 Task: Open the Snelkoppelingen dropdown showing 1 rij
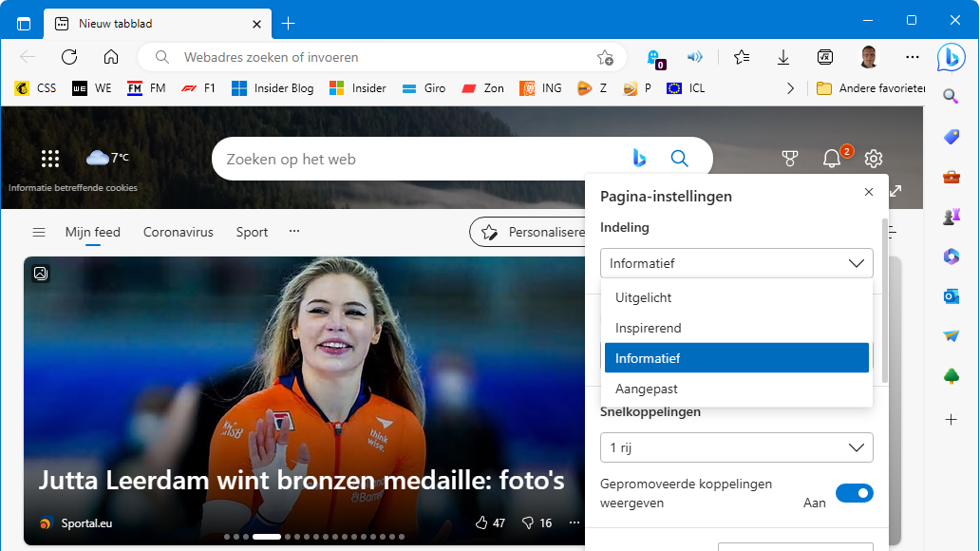736,447
